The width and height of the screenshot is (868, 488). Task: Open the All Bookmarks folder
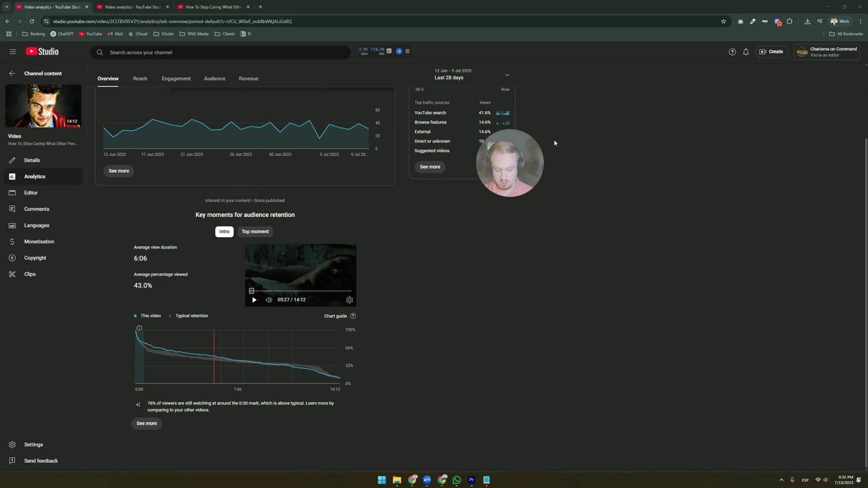point(846,34)
